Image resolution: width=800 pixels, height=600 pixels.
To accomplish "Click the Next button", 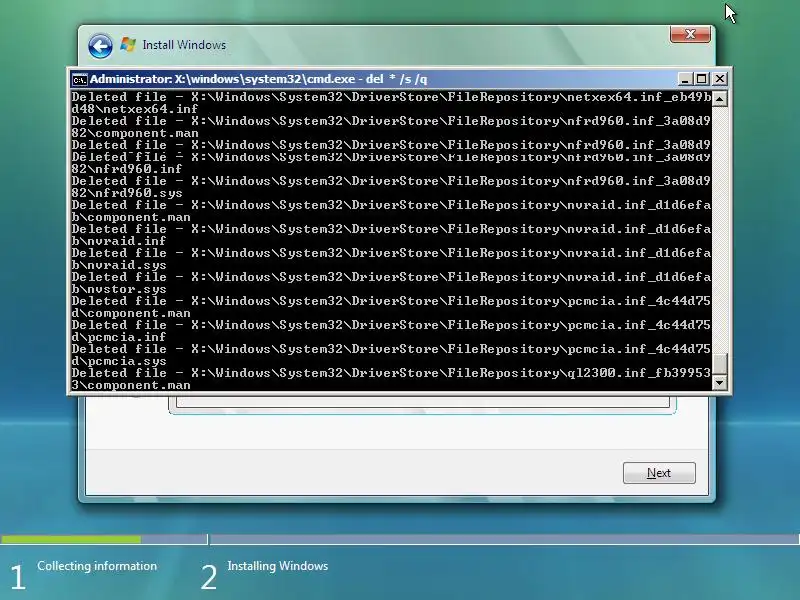I will [659, 473].
